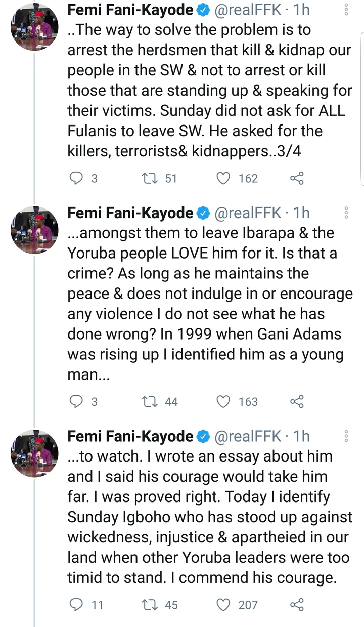The image size is (364, 627).
Task: Share the Sunday Igboho courage tweet
Action: coord(297,605)
